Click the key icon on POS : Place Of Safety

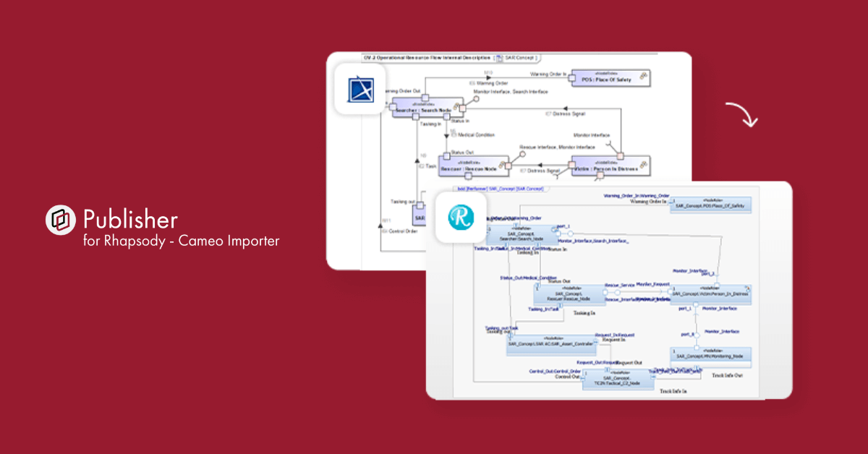(x=642, y=75)
